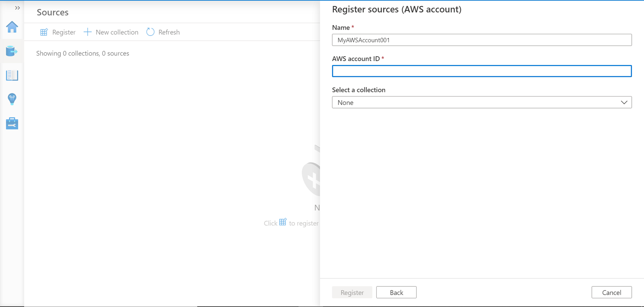Cancel the AWS account registration

tap(611, 293)
